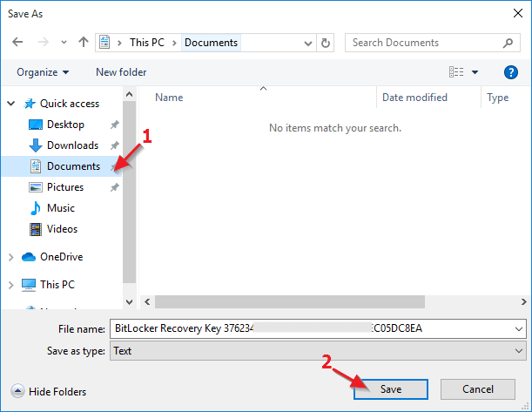Click horizontal scrollbar left arrow
532x412 pixels.
pyautogui.click(x=147, y=301)
